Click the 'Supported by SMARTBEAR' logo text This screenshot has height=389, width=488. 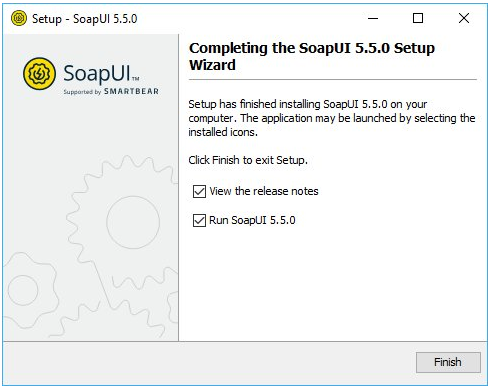coord(111,91)
